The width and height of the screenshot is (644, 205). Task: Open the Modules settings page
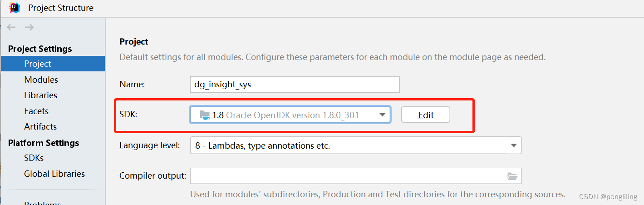(x=41, y=80)
